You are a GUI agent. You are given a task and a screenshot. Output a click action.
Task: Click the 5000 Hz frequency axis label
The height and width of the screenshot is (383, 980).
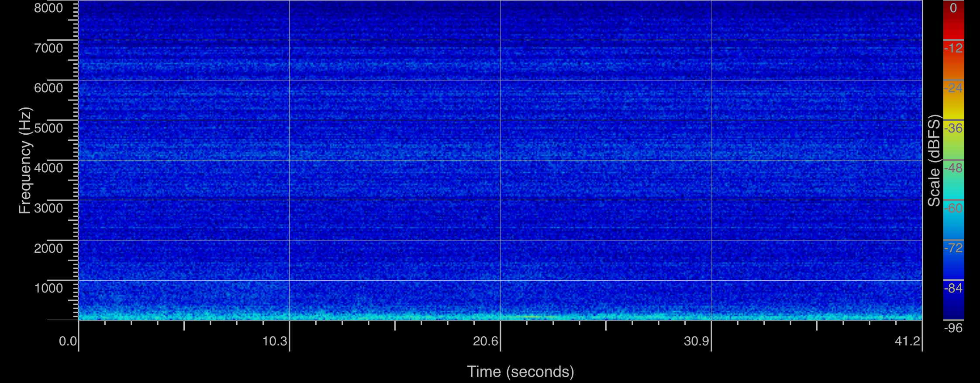click(48, 128)
